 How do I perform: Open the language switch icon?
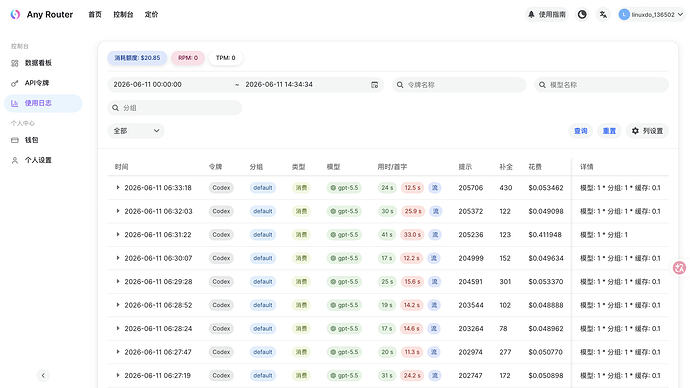[603, 15]
